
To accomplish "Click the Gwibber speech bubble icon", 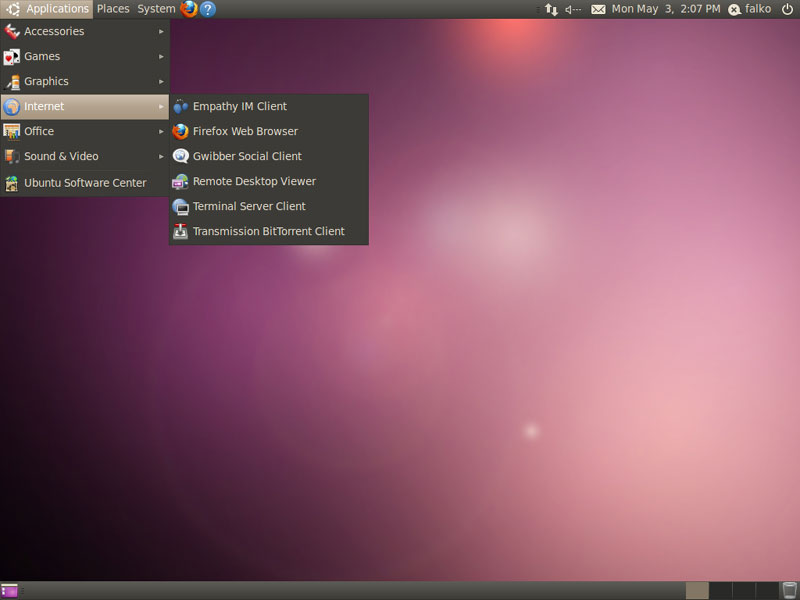I will point(181,157).
